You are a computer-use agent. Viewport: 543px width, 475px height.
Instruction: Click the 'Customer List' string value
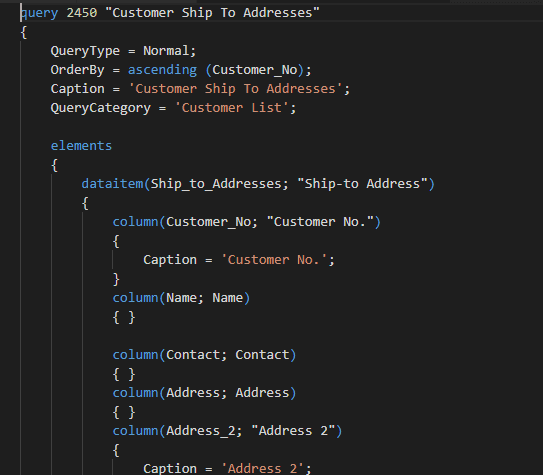pyautogui.click(x=232, y=108)
